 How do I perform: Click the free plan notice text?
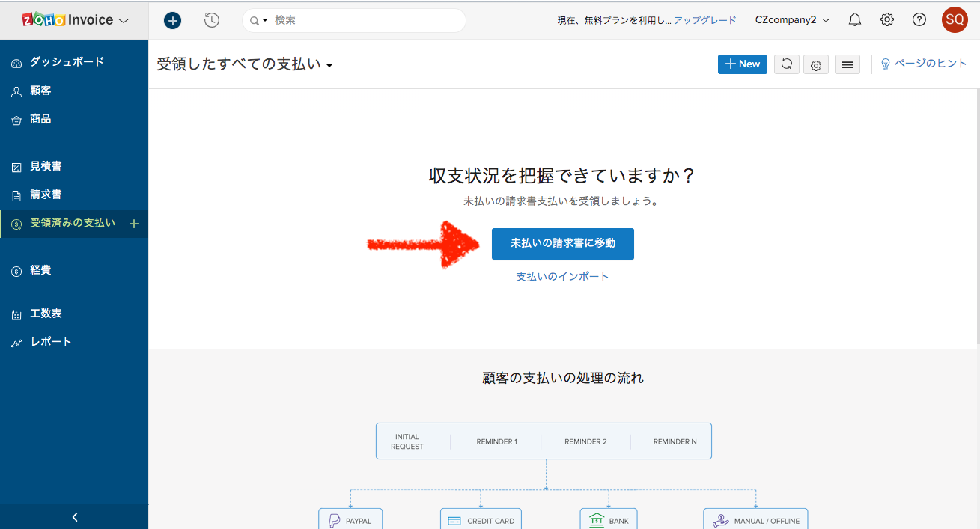pyautogui.click(x=615, y=20)
